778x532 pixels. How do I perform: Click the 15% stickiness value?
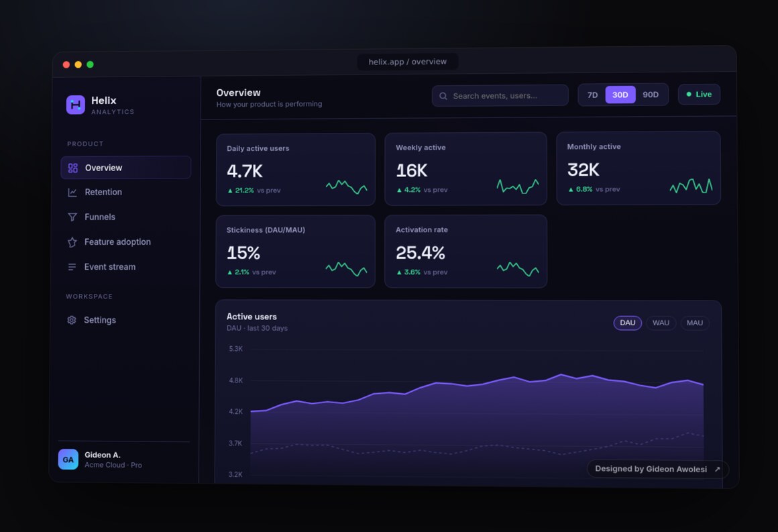(x=243, y=253)
